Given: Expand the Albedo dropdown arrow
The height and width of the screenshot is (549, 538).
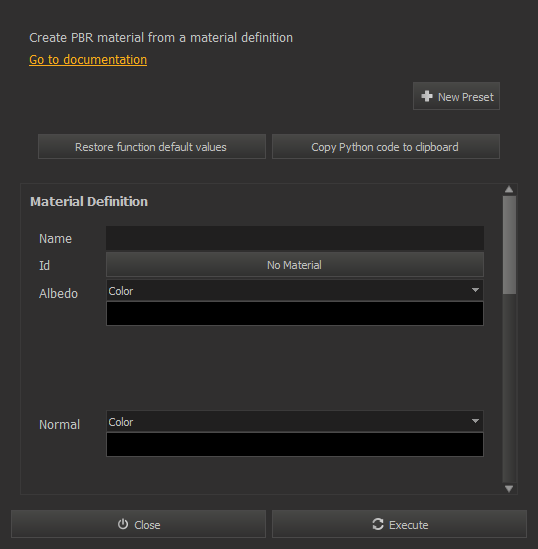Looking at the screenshot, I should [x=475, y=290].
